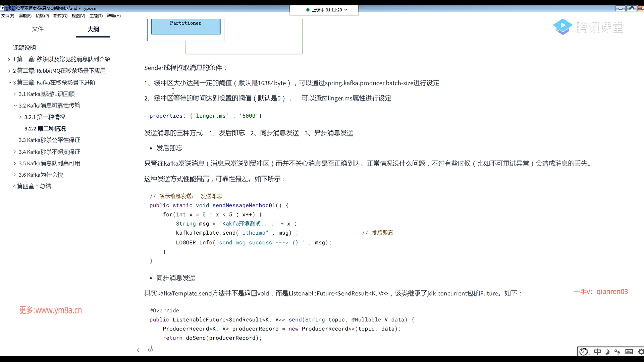Click the IME logo icon

[x=584, y=352]
